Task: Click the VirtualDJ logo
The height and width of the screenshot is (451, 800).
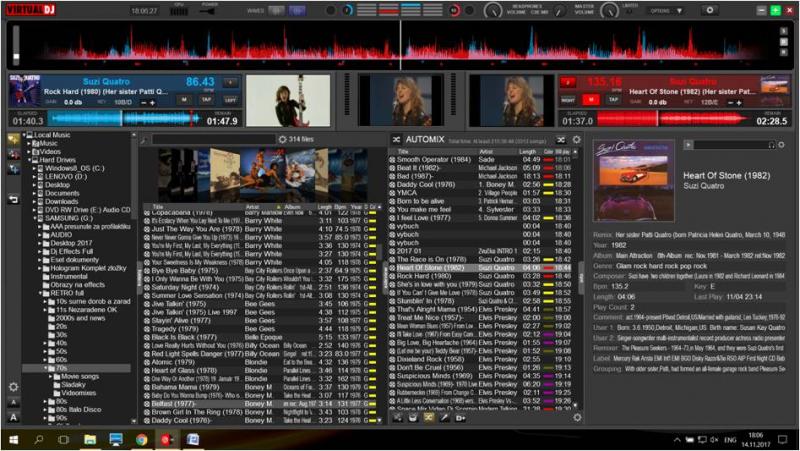Action: point(31,10)
